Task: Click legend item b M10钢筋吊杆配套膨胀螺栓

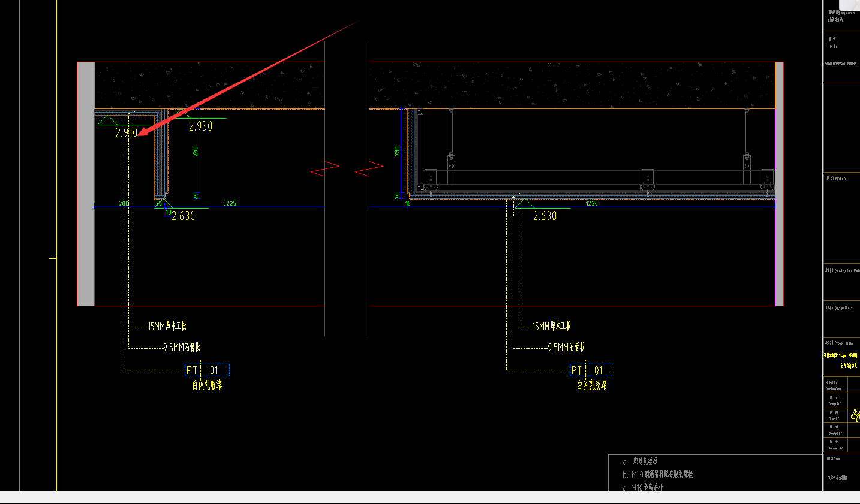Action: point(657,475)
